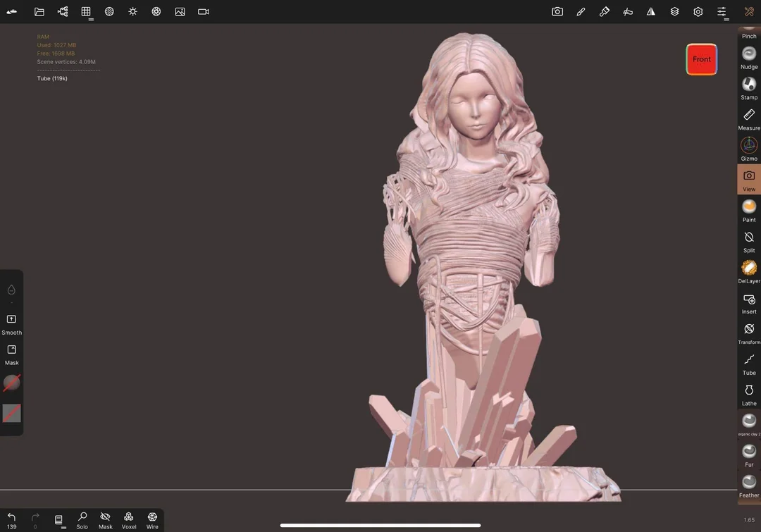Open the Scene hierarchy menu
Image resolution: width=761 pixels, height=532 pixels.
(63, 12)
